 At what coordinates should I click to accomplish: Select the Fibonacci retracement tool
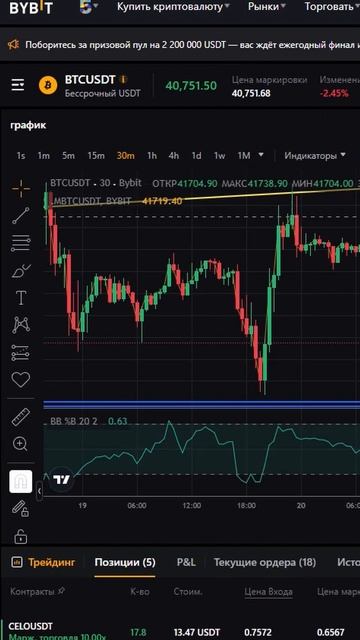tap(21, 243)
